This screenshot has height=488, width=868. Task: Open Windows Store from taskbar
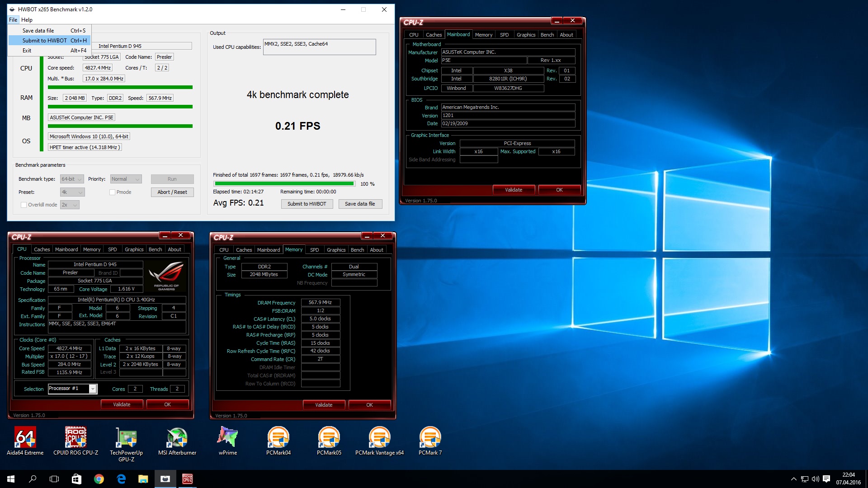(76, 479)
